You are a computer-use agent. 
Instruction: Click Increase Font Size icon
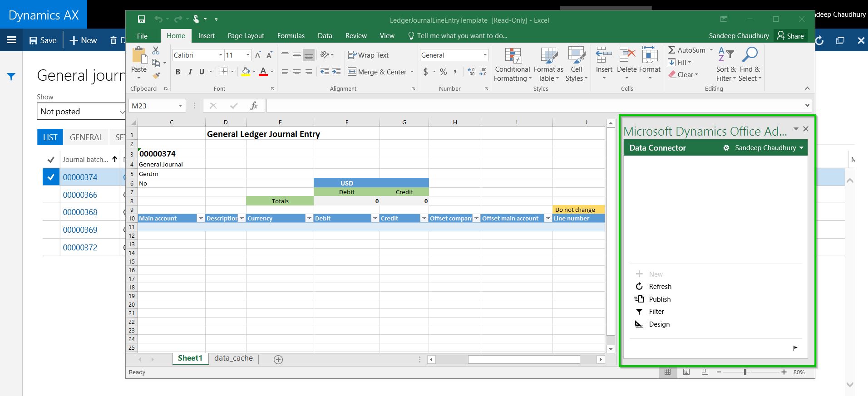258,55
